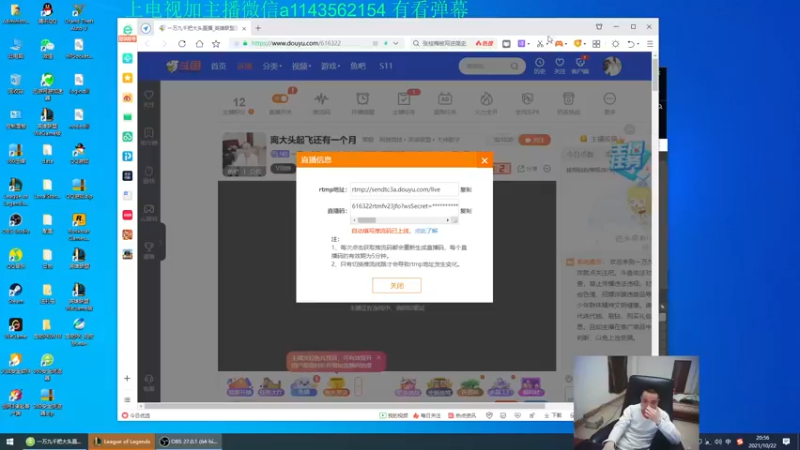Click the 热点资讯 status bar item

[x=462, y=415]
